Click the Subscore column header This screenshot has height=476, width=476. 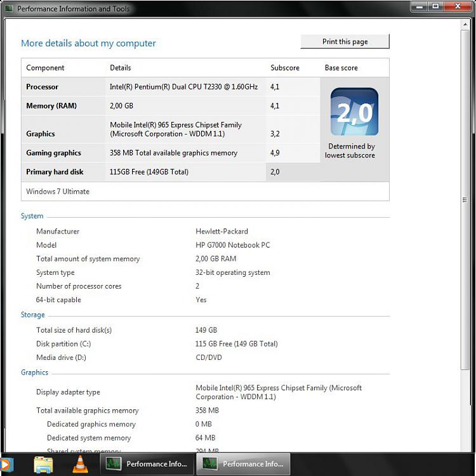[285, 68]
